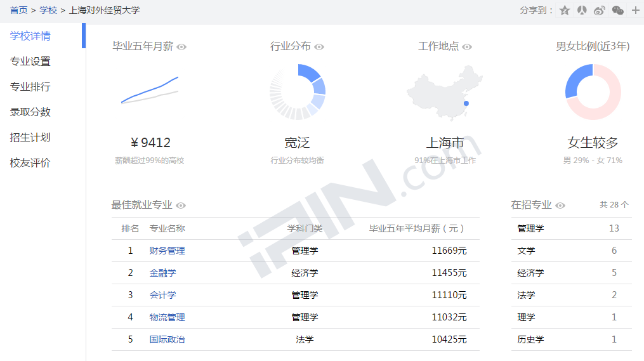Viewport: 644px width, 361px height.
Task: Click 女生较多 gender label
Action: tap(593, 143)
